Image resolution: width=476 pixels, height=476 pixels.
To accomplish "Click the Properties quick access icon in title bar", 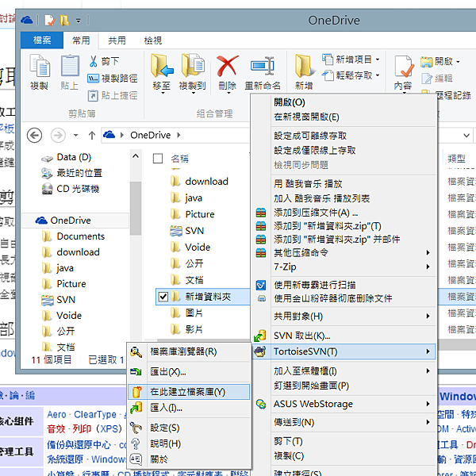I will click(49, 21).
